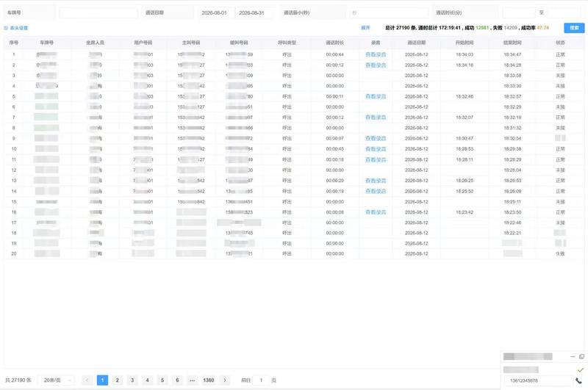
Task: Pick start date 2026-08-01
Action: (x=216, y=12)
